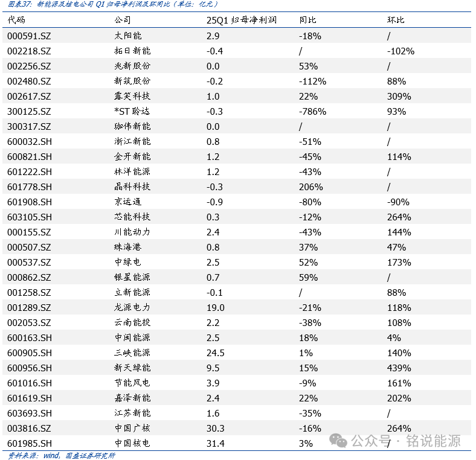
Task: Click the 108% value for 云南能投
Action: 399,323
